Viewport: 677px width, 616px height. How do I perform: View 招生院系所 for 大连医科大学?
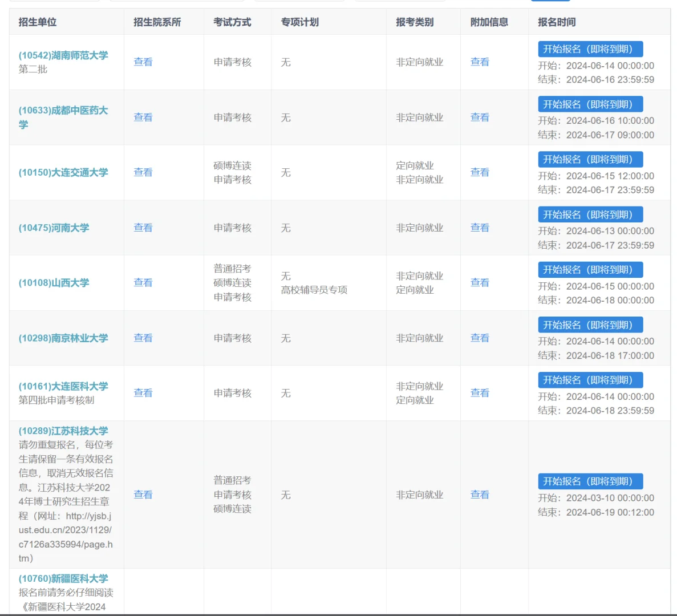pos(143,393)
